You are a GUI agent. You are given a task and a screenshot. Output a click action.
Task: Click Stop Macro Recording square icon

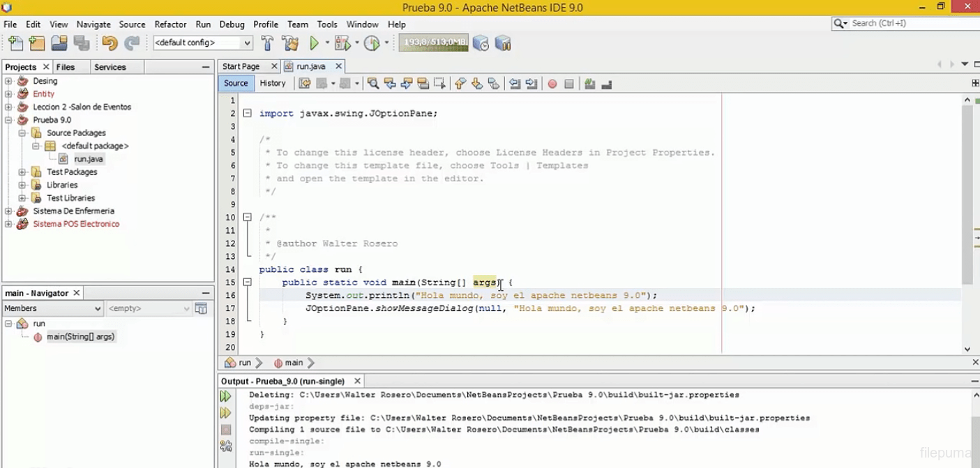pyautogui.click(x=569, y=84)
